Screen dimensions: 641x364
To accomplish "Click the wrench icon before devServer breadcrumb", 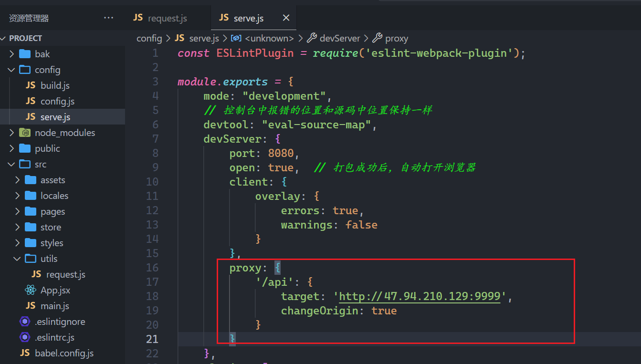I will coord(312,38).
